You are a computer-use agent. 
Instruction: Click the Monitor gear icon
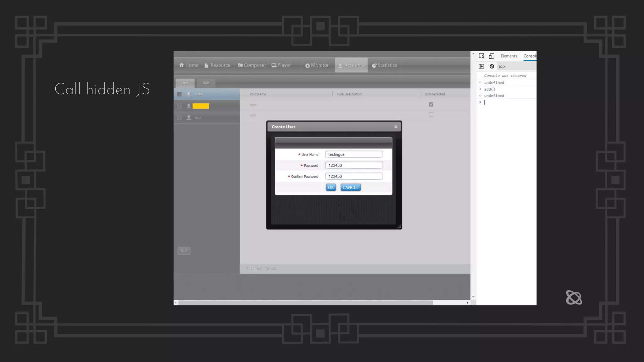tap(307, 65)
